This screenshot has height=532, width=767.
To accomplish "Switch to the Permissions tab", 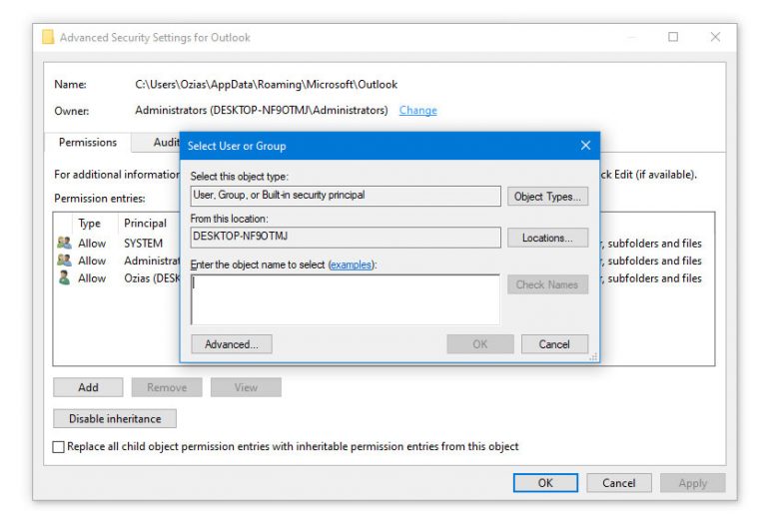I will tap(88, 143).
